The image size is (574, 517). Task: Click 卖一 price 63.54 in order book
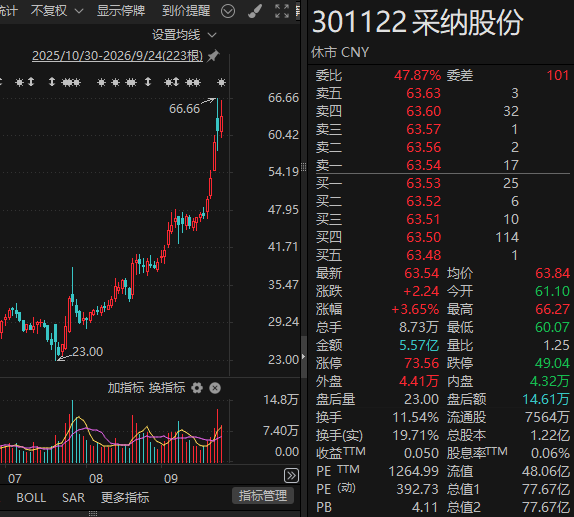(424, 165)
